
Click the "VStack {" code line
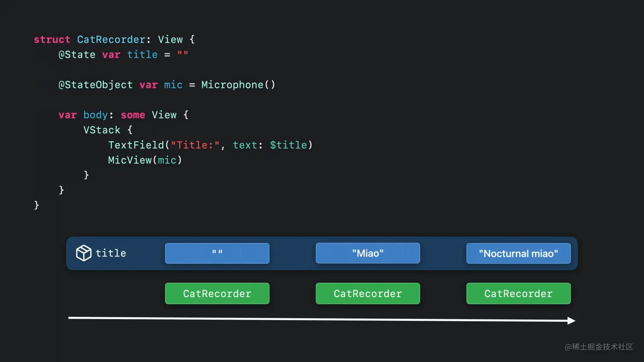pyautogui.click(x=108, y=130)
